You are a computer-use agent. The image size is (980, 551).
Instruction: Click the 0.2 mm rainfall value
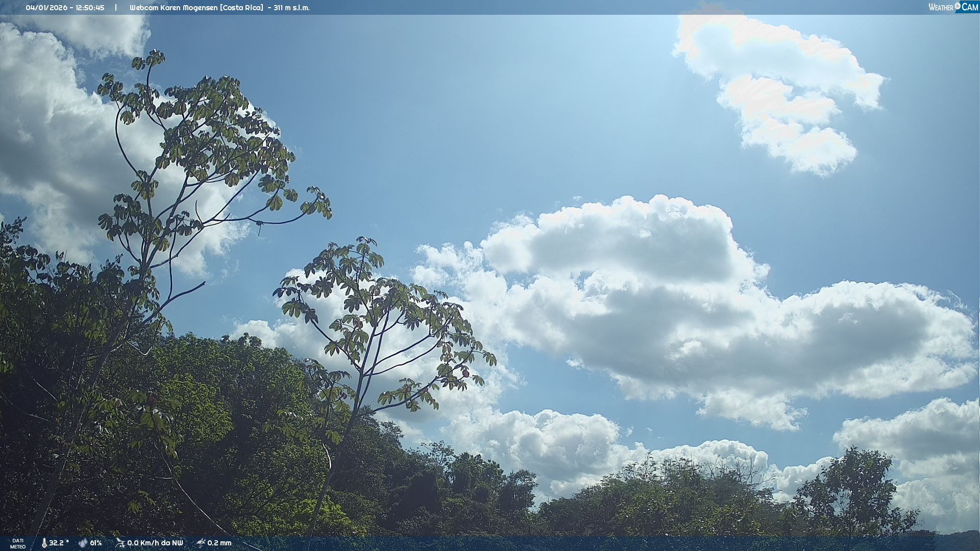click(x=219, y=543)
